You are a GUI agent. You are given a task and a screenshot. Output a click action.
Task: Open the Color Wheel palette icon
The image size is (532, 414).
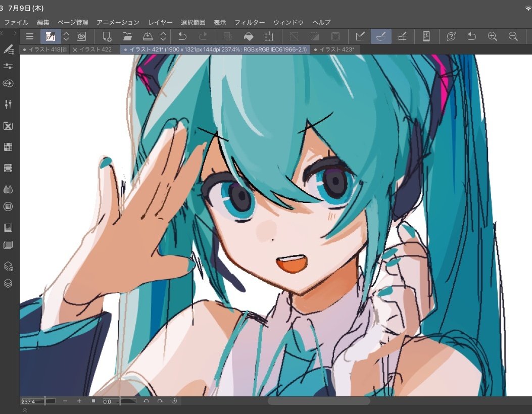(8, 206)
